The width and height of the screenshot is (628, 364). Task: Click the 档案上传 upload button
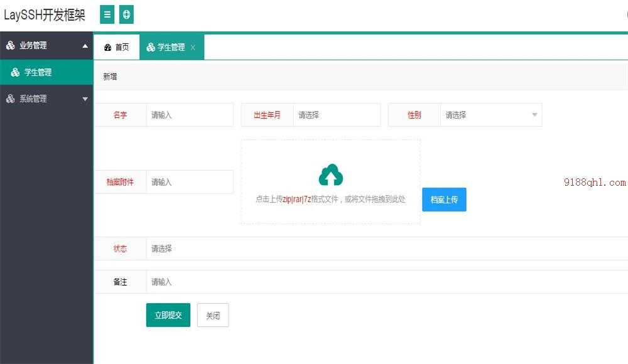pyautogui.click(x=444, y=200)
